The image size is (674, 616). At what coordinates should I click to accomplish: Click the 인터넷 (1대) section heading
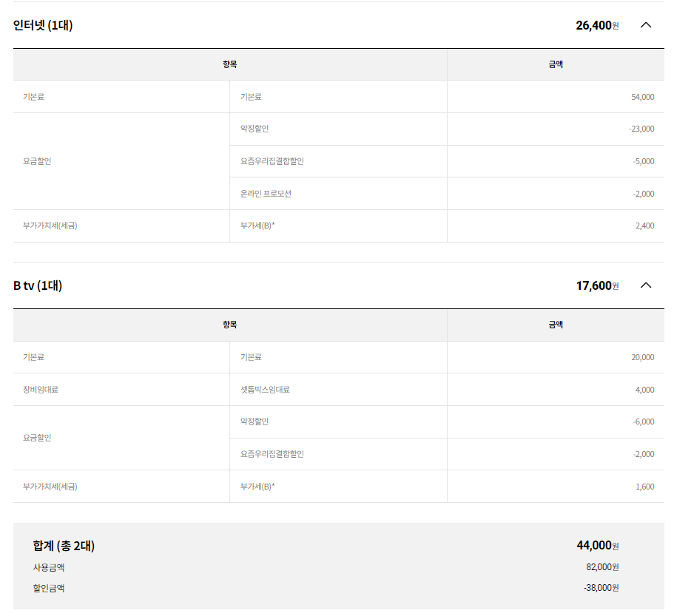point(43,25)
